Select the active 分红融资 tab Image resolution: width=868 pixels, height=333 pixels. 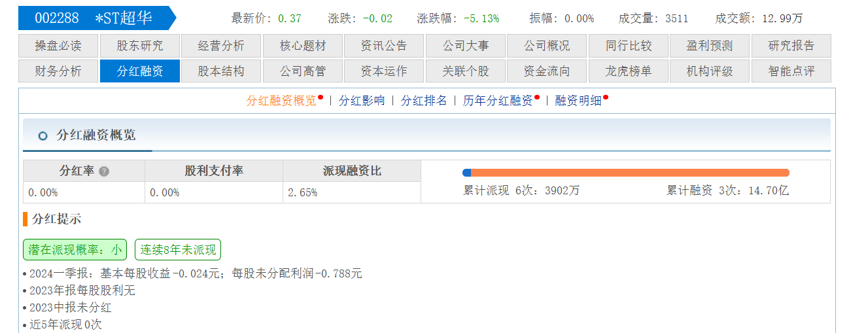[x=140, y=71]
